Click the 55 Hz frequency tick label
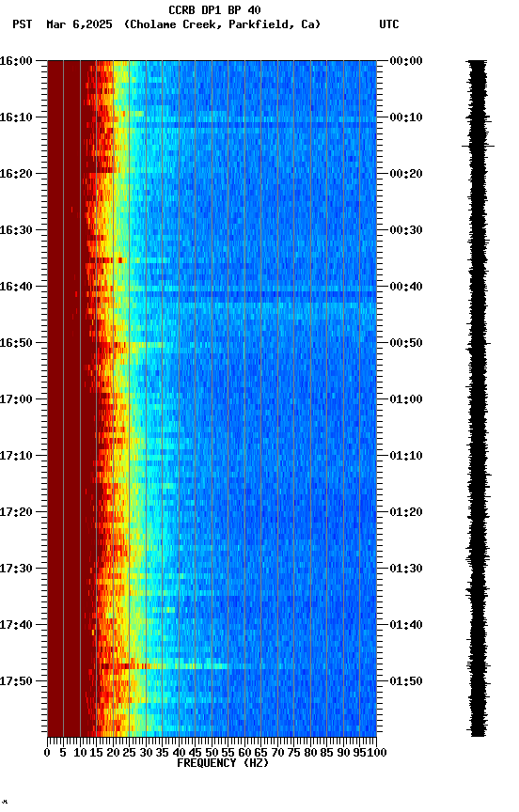The width and height of the screenshot is (519, 812). (228, 753)
